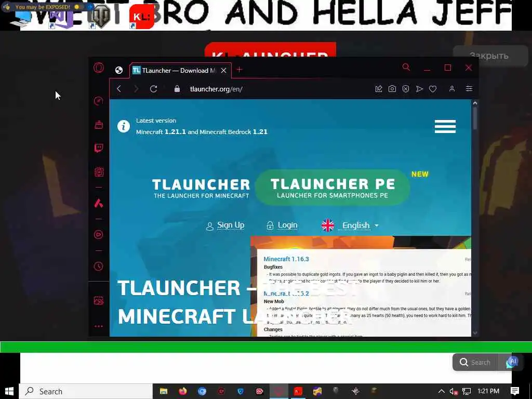Image resolution: width=532 pixels, height=399 pixels.
Task: Open the hamburger menu on TLauncher site
Action: [445, 126]
